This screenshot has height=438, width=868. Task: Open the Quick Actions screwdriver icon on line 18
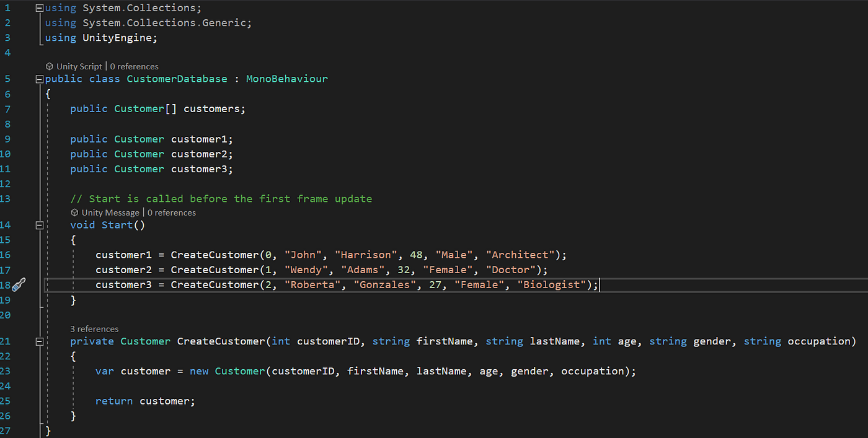tap(19, 284)
